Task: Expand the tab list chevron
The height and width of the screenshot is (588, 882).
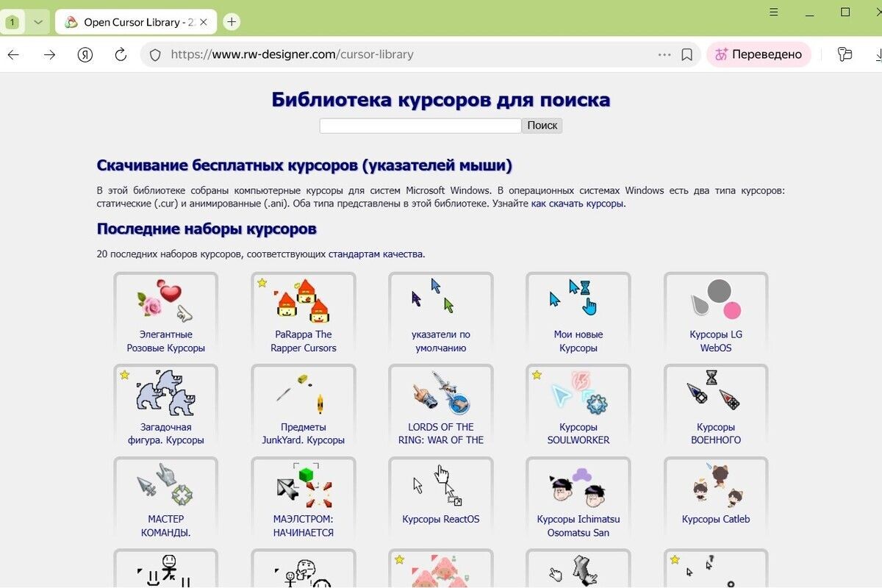Action: [x=38, y=22]
